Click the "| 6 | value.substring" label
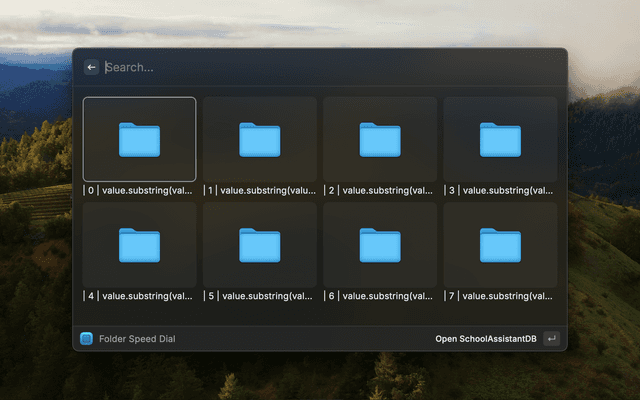This screenshot has height=400, width=640. [380, 296]
